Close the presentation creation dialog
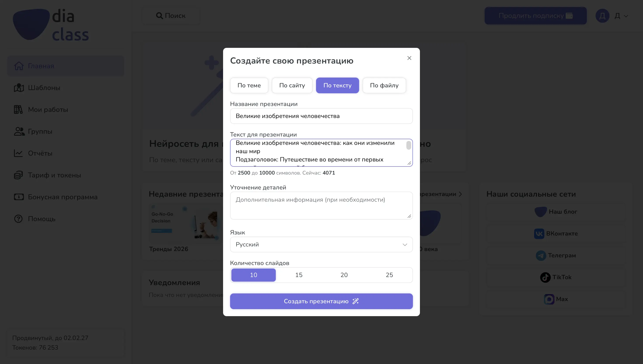Viewport: 643px width, 364px height. pos(409,58)
